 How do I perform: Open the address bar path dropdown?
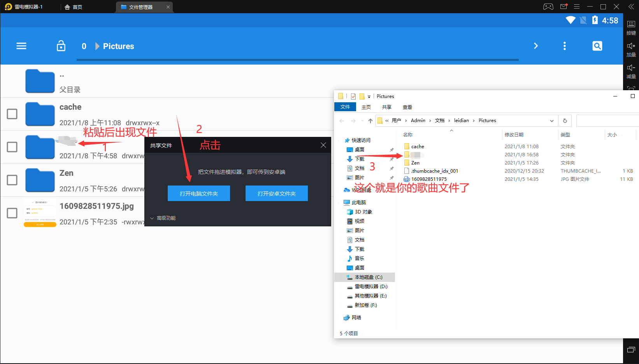(551, 121)
